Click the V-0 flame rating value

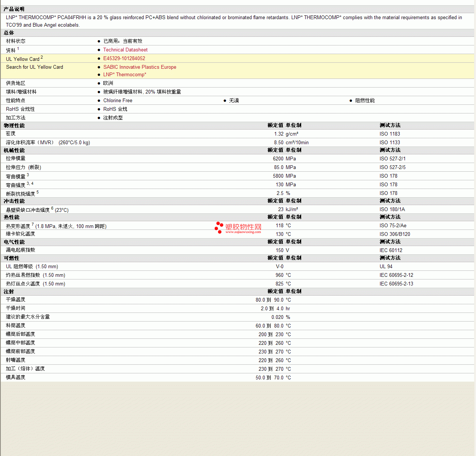coord(280,266)
